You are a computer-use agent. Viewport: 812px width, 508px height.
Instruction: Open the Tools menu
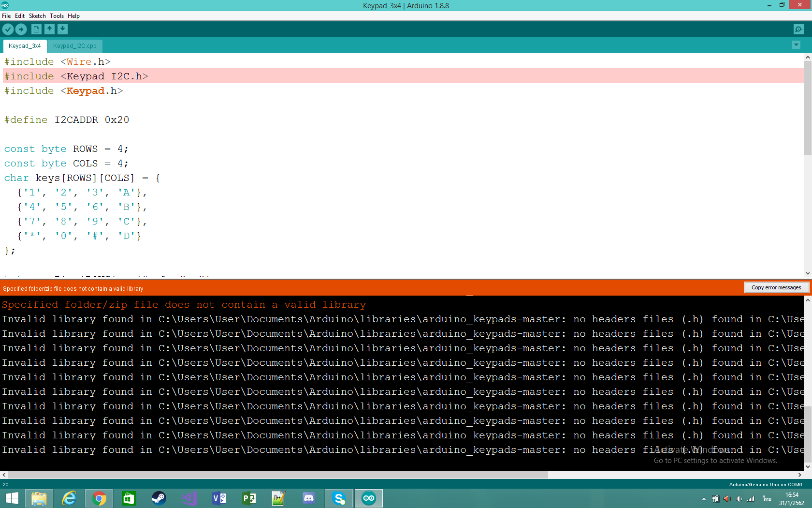(x=57, y=16)
